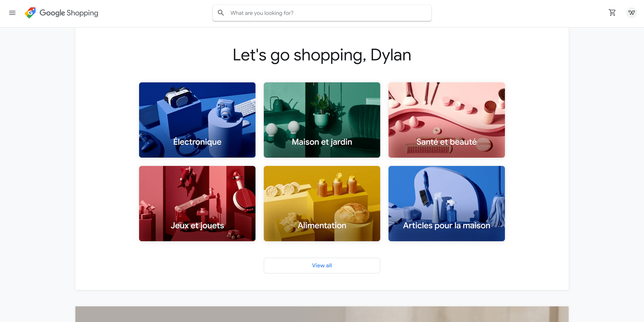Image resolution: width=644 pixels, height=322 pixels.
Task: Click the View all button
Action: [322, 266]
